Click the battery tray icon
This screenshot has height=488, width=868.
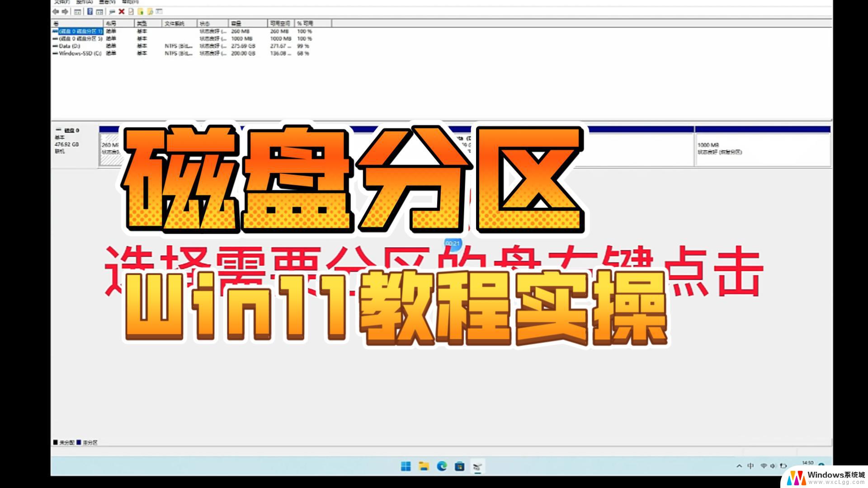point(783,466)
